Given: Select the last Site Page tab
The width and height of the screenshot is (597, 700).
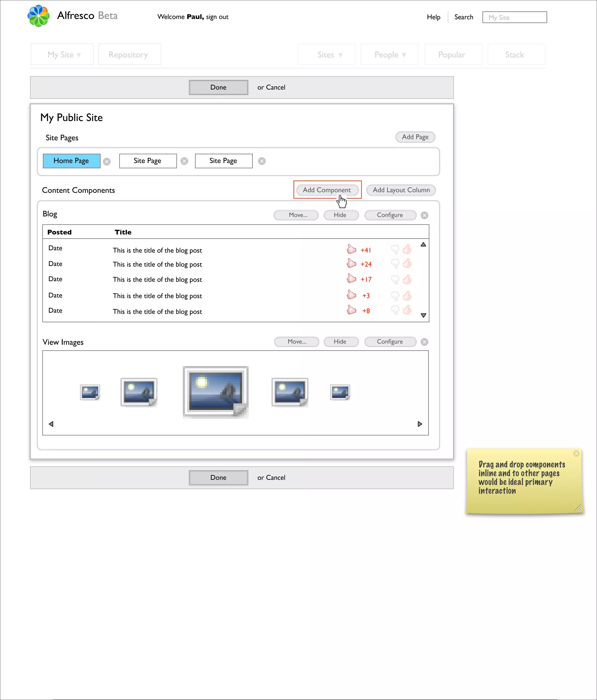Looking at the screenshot, I should coord(224,161).
